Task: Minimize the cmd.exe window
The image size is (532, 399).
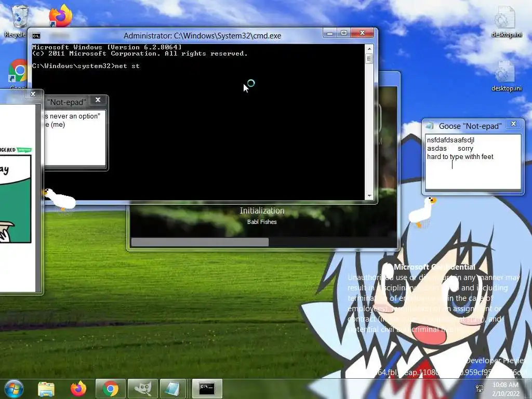Action: coord(329,33)
